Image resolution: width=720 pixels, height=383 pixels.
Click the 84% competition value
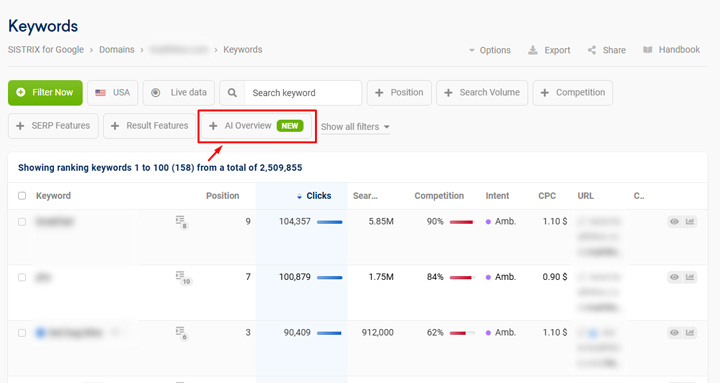(435, 277)
